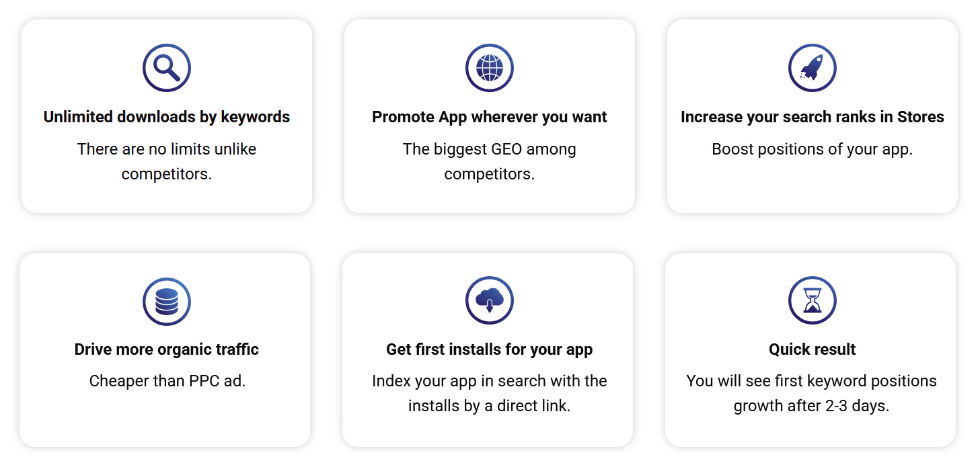The width and height of the screenshot is (980, 467).
Task: Select "Promote App wherever you want" heading
Action: click(490, 117)
